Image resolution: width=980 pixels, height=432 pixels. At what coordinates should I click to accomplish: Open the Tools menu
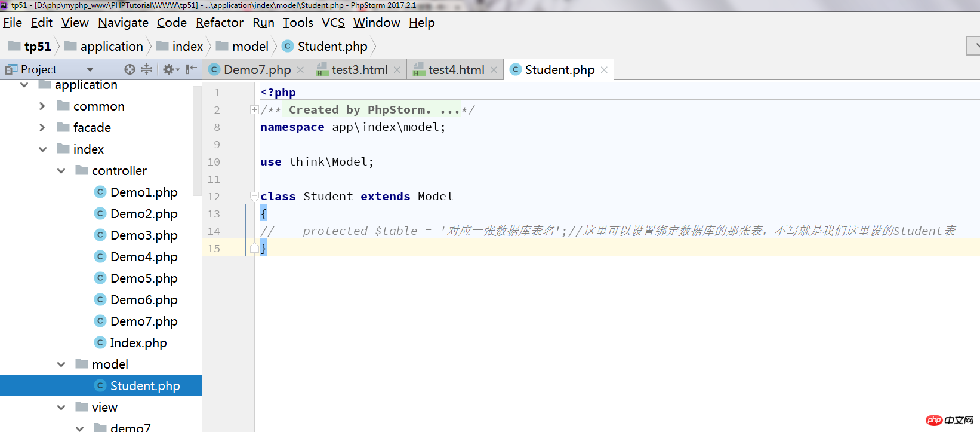tap(298, 23)
